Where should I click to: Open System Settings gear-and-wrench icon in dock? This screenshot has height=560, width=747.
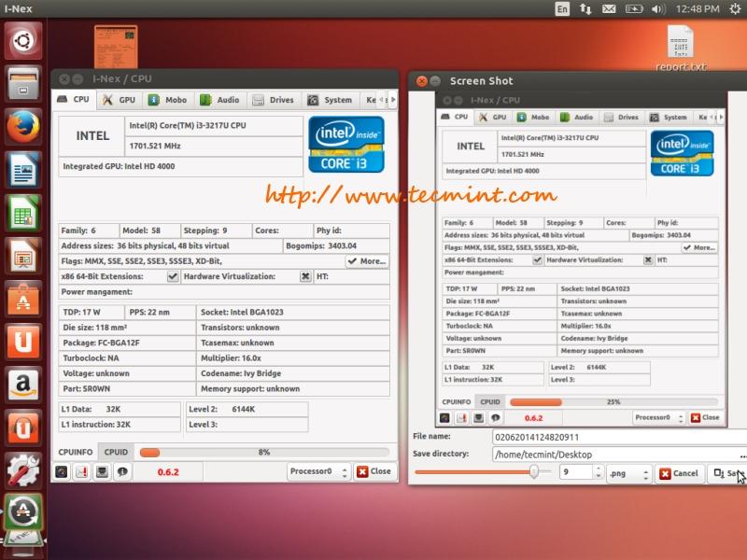tap(22, 470)
